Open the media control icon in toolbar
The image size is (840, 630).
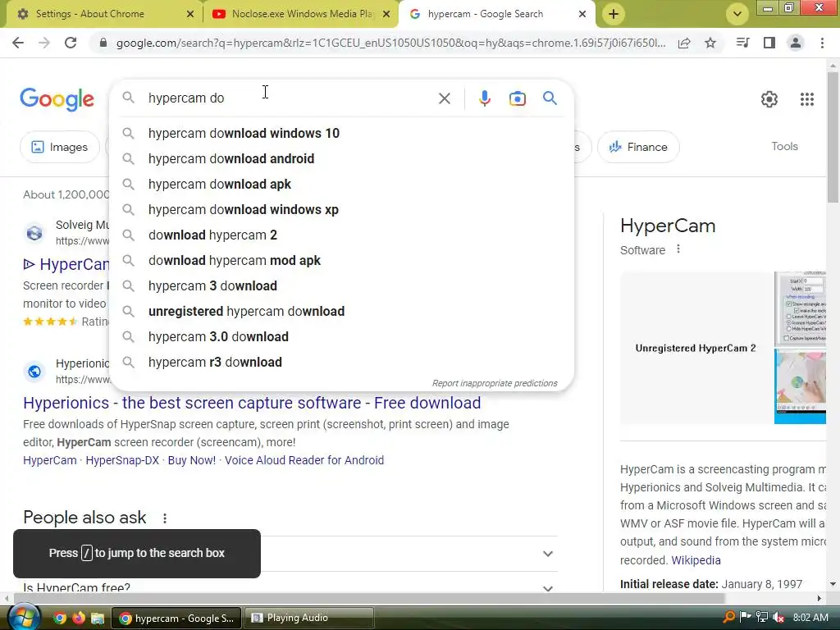point(742,43)
